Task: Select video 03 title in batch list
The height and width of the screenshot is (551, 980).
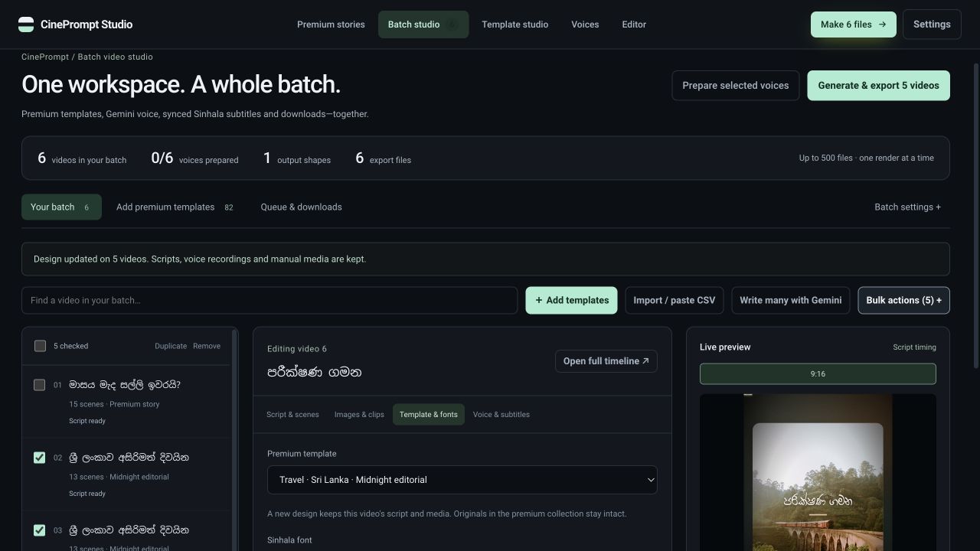Action: pyautogui.click(x=129, y=530)
